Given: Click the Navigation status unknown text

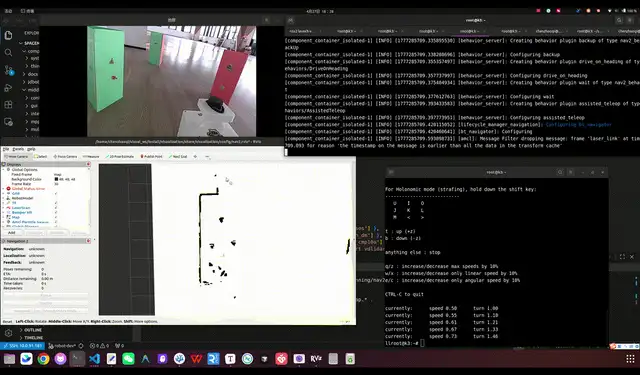Looking at the screenshot, I should click(37, 249).
